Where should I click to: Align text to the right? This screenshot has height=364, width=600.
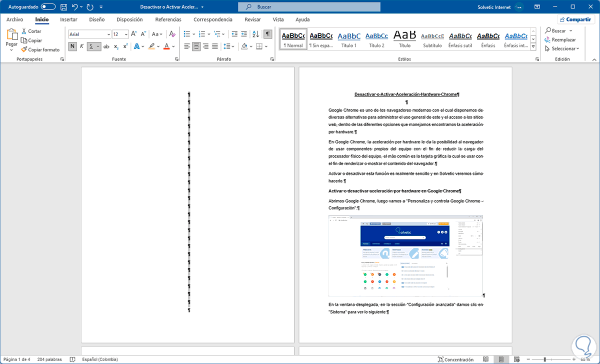coord(205,46)
